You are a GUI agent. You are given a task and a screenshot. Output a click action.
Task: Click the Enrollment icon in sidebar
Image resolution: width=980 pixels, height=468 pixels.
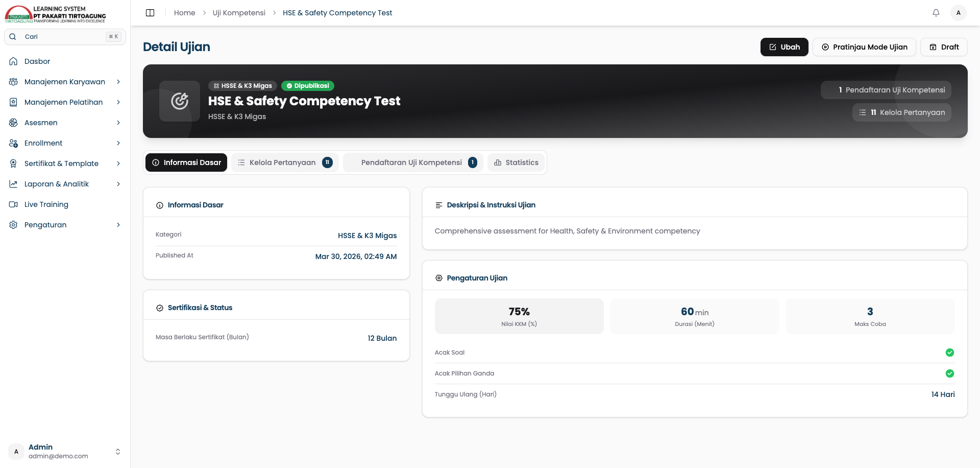(14, 143)
